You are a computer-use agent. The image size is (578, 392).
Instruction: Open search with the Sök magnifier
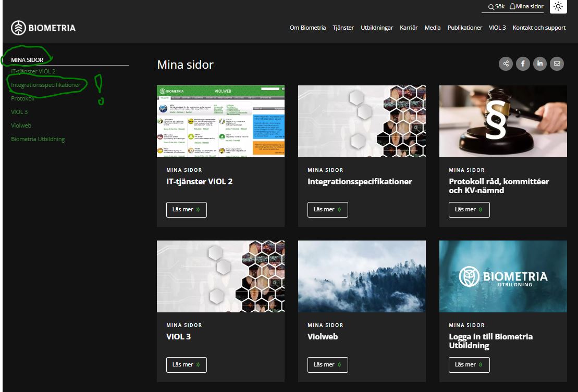[x=496, y=6]
